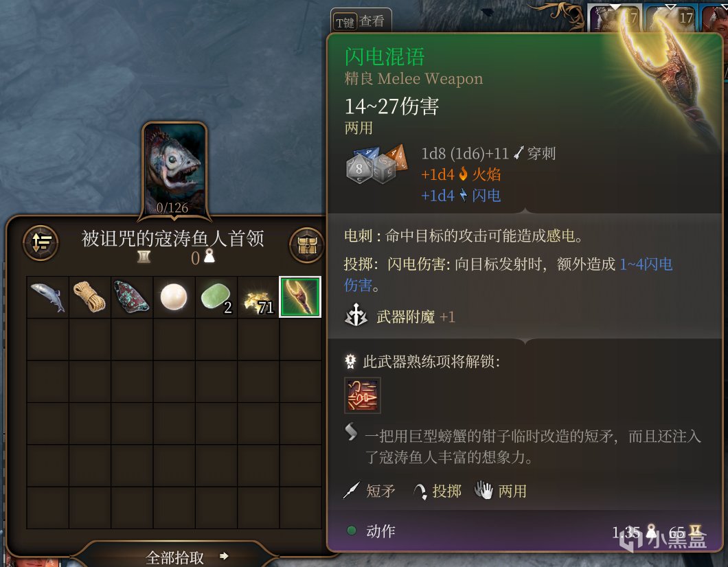Viewport: 728px width, 567px height.
Task: Click the weapon proficiency skill icon
Action: click(362, 395)
